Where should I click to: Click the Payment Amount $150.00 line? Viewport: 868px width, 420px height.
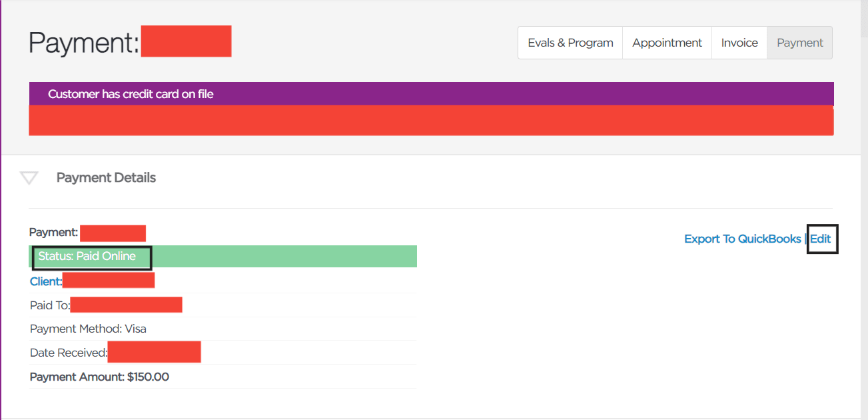[x=99, y=377]
